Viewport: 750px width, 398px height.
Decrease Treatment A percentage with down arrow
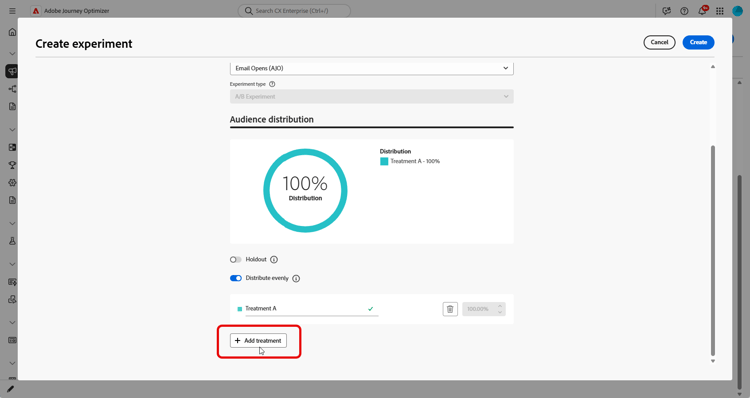coord(500,312)
